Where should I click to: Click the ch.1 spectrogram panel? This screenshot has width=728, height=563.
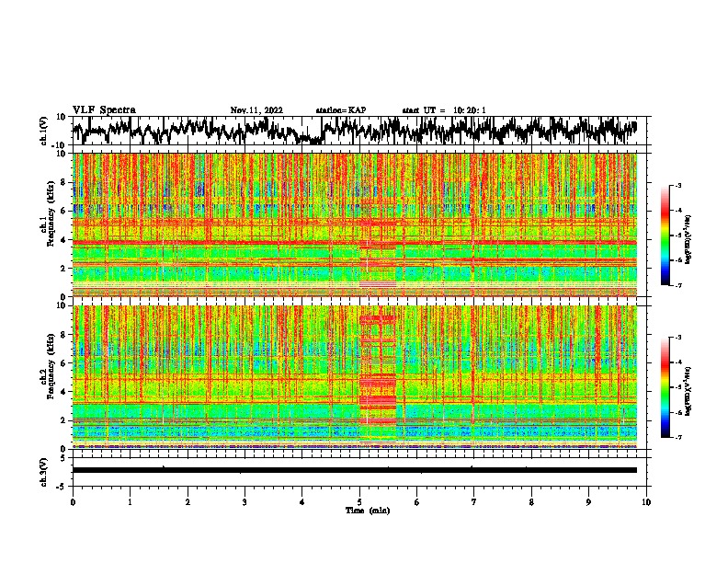pyautogui.click(x=355, y=224)
